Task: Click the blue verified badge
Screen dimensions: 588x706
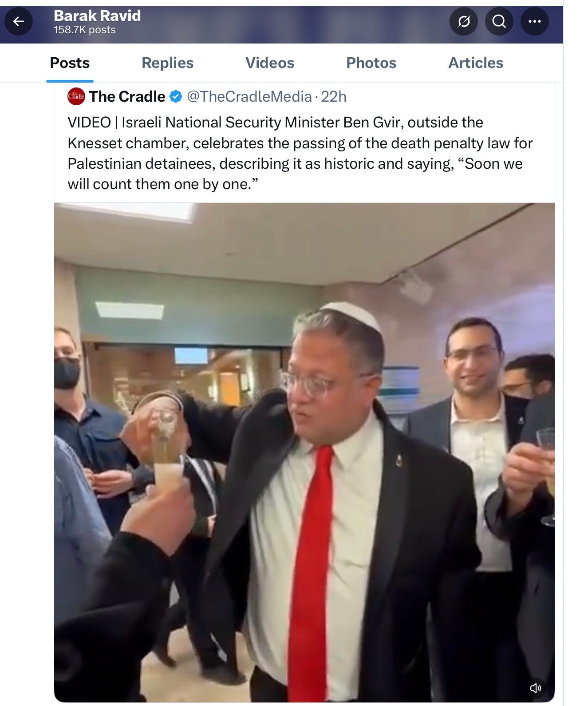Action: click(x=176, y=96)
